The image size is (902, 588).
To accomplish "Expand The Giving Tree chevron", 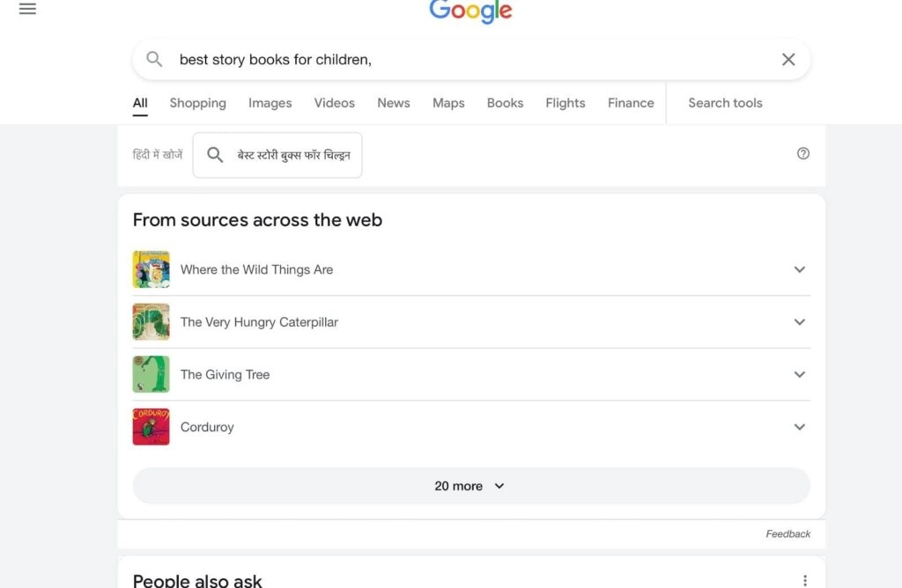I will 799,374.
